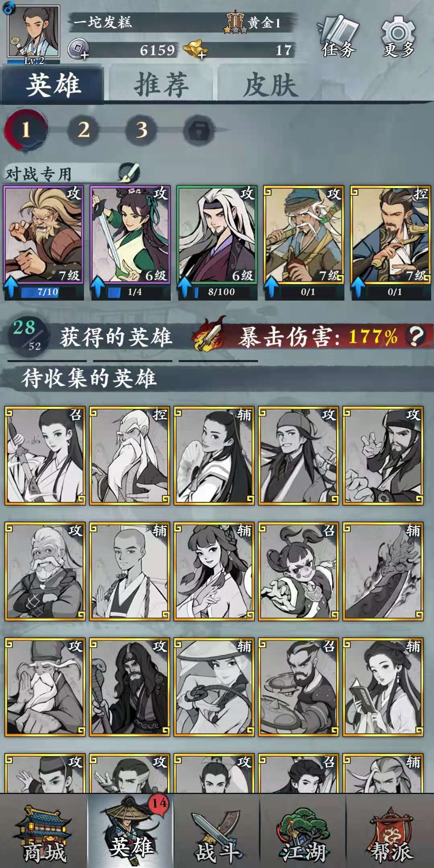Select the bald monk hero card
This screenshot has width=434, height=868.
(129, 571)
